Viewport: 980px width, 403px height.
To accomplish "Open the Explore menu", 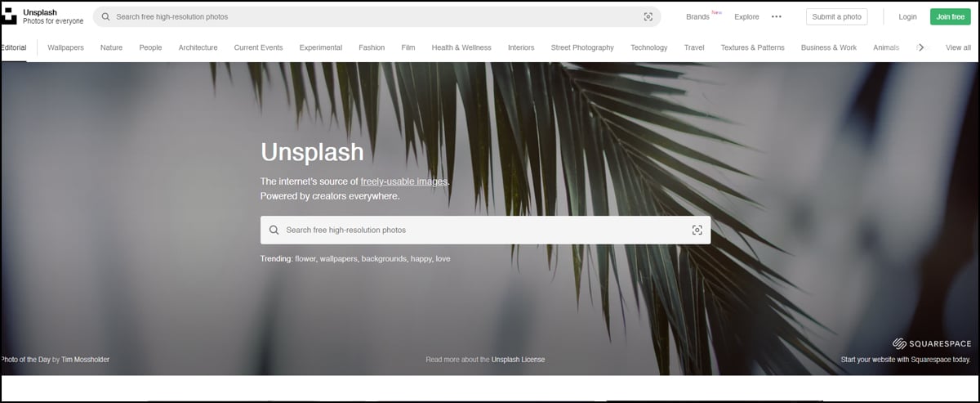I will (746, 16).
